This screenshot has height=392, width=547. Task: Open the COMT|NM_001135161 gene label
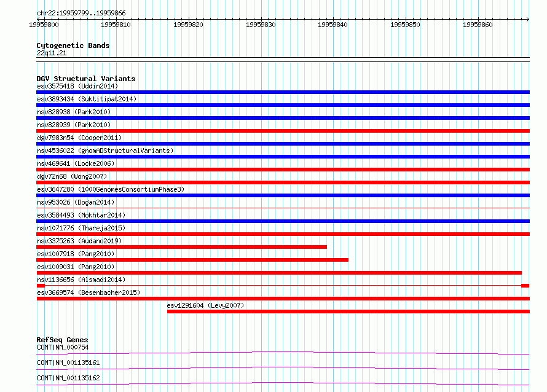pos(68,363)
